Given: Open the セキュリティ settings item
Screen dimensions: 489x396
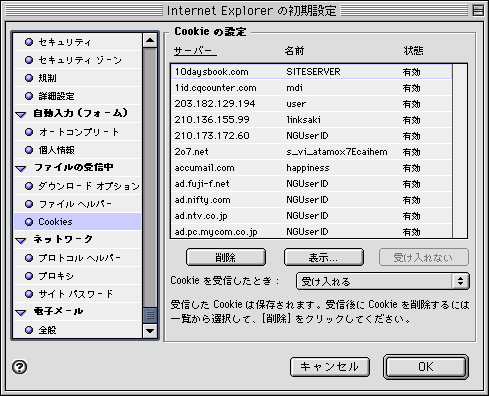Looking at the screenshot, I should click(77, 42).
